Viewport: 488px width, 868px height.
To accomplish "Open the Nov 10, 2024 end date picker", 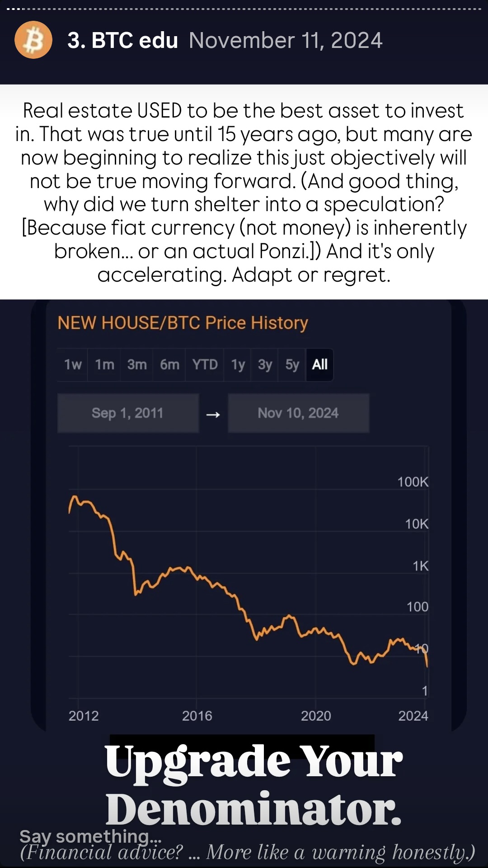I will pyautogui.click(x=298, y=413).
